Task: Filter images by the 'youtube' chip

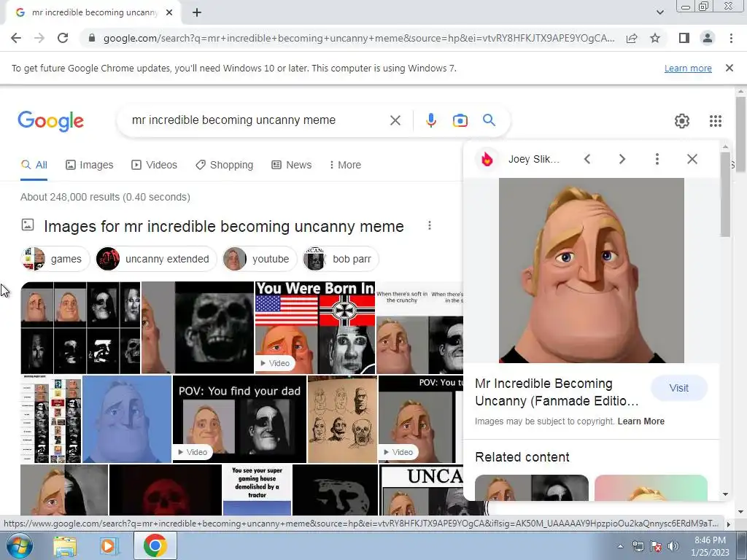Action: click(x=259, y=259)
